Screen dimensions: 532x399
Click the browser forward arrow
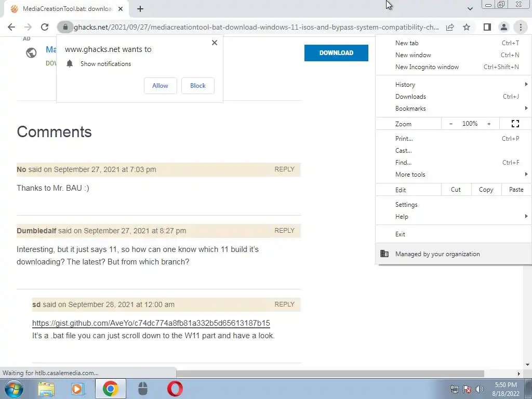(x=28, y=27)
